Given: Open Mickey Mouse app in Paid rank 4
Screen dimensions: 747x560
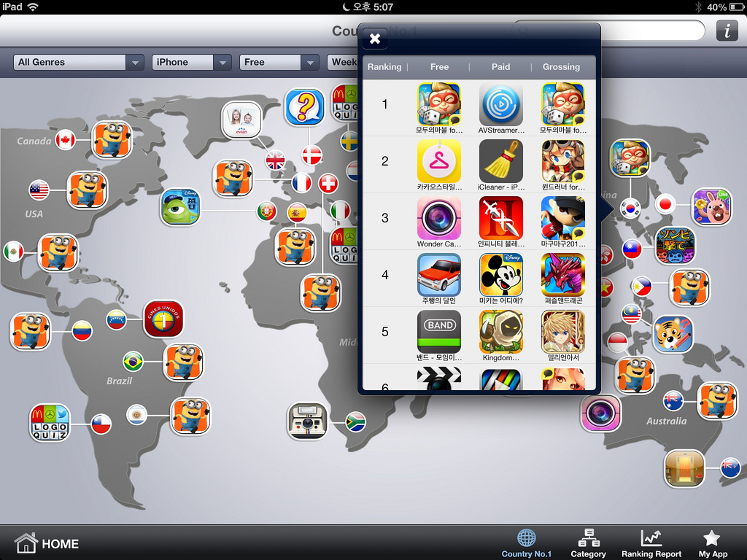Looking at the screenshot, I should (x=500, y=275).
